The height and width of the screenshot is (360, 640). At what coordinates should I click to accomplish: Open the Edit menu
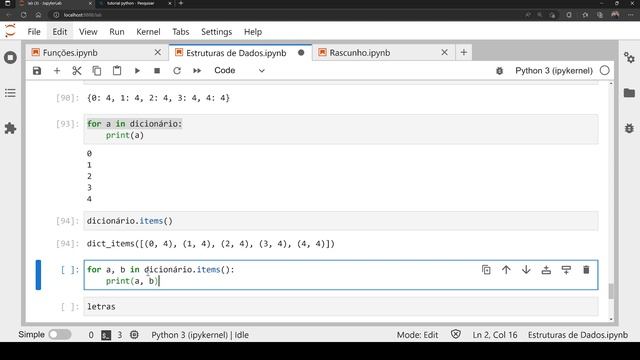[60, 32]
